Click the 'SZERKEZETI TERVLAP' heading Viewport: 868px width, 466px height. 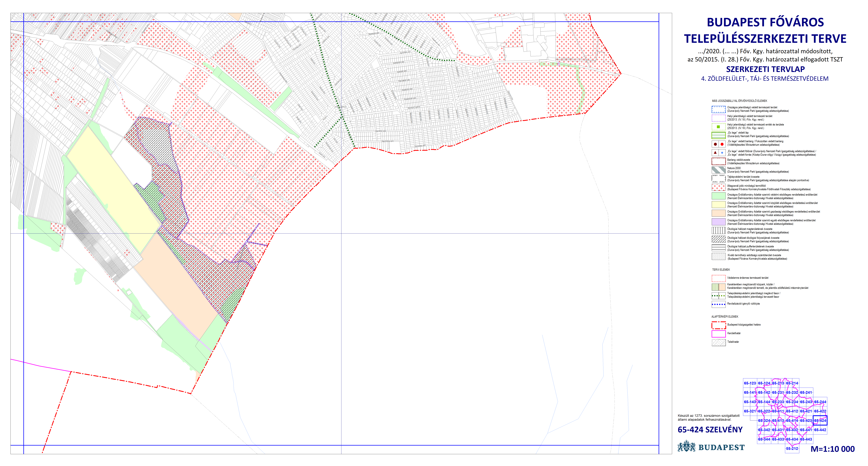tap(765, 69)
